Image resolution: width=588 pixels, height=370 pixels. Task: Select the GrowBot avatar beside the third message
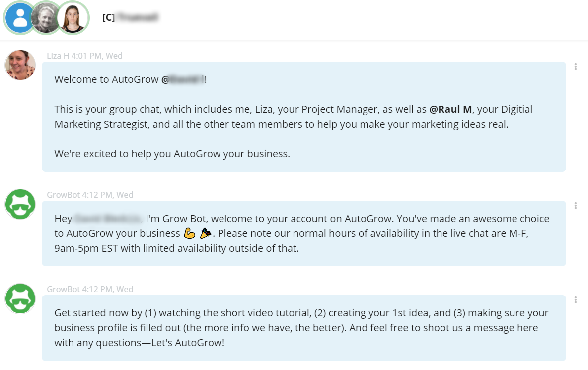[20, 298]
